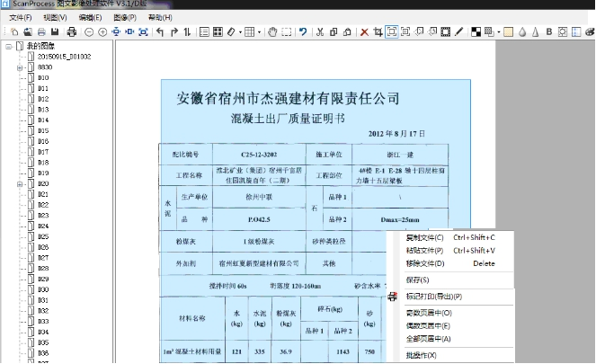The image size is (596, 364).
Task: Select tree item 030
Action: 43,289
